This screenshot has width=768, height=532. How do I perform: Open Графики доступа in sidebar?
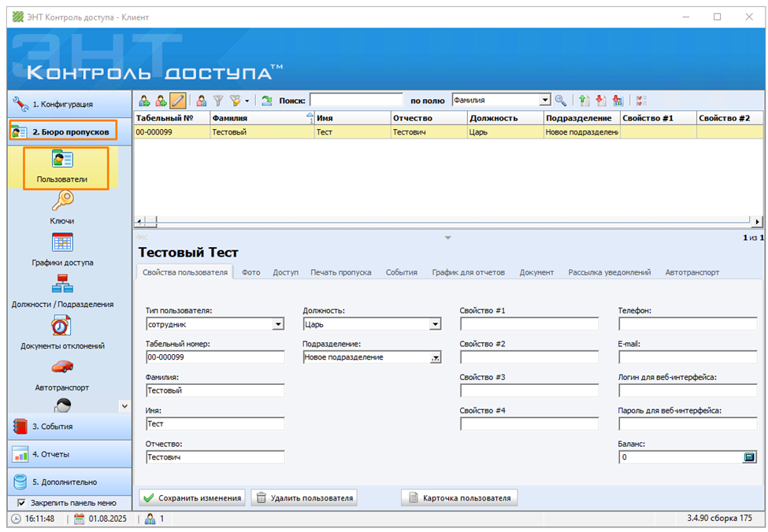coord(62,250)
